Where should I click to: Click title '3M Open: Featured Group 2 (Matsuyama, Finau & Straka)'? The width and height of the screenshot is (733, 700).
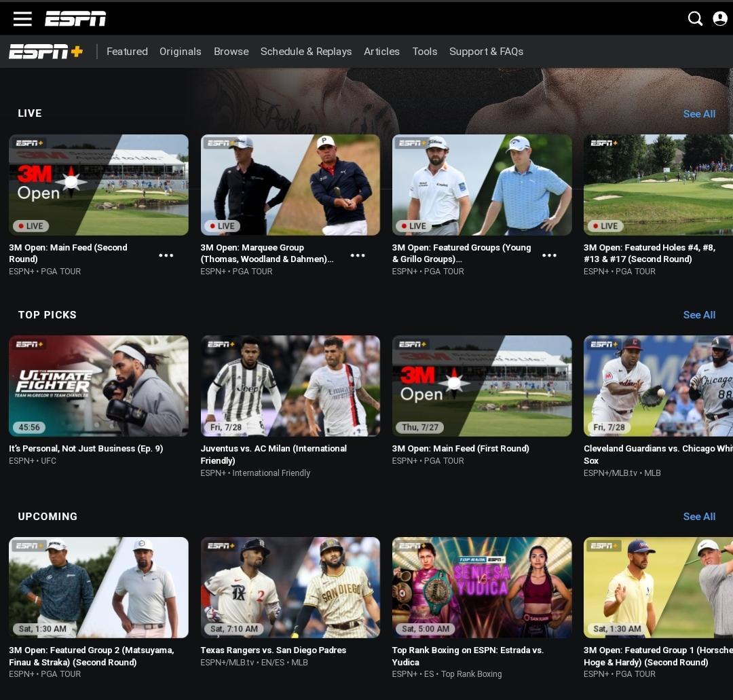(92, 656)
